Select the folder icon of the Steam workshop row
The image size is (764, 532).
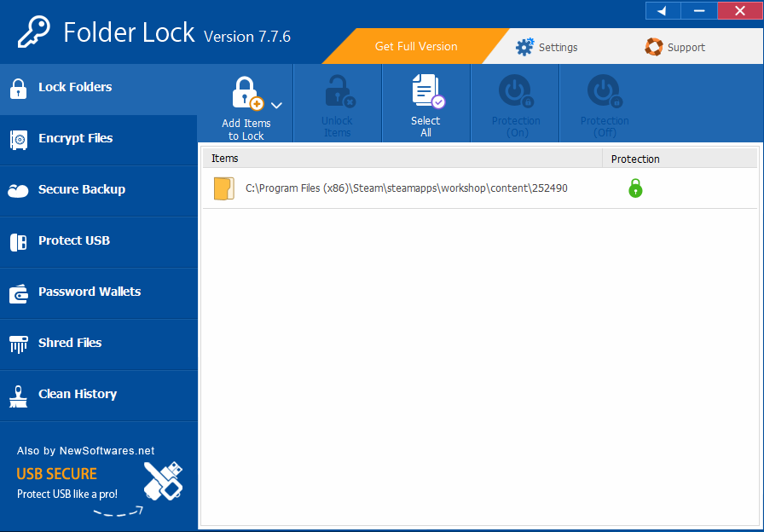coord(223,189)
